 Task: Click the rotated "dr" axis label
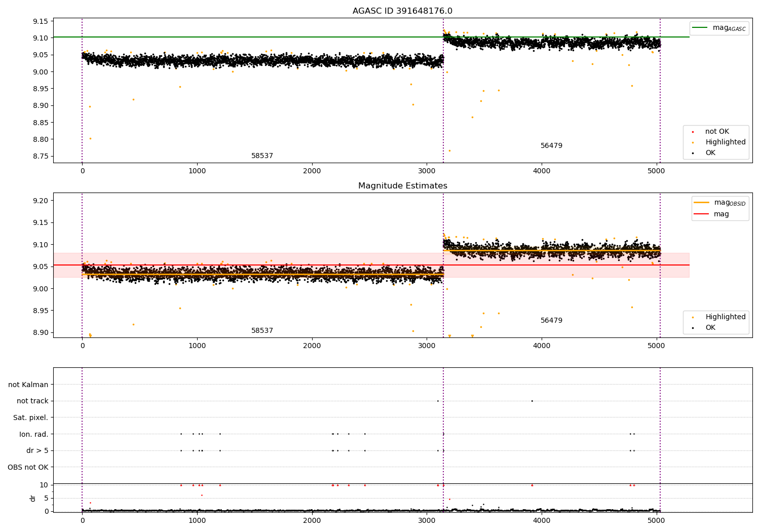33,498
